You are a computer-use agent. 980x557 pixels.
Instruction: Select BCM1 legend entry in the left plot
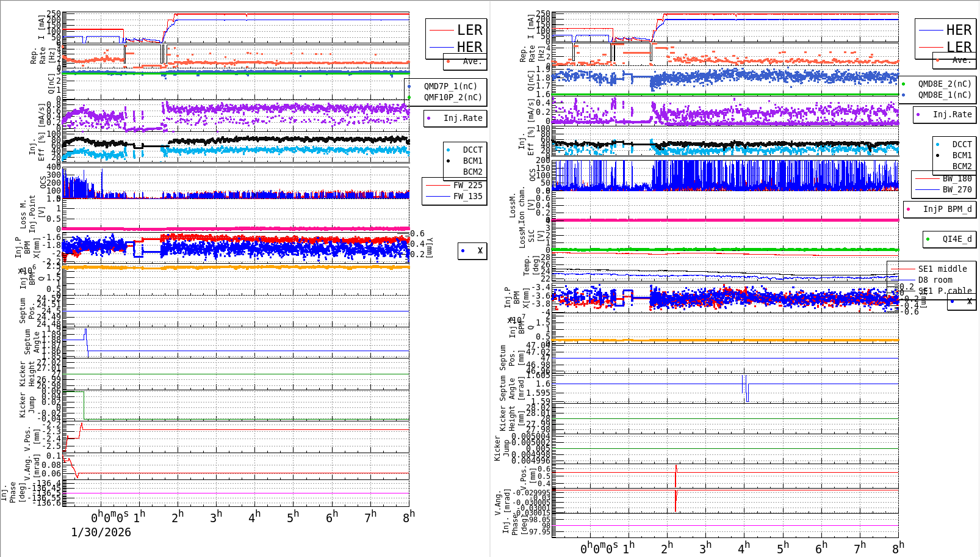(473, 161)
